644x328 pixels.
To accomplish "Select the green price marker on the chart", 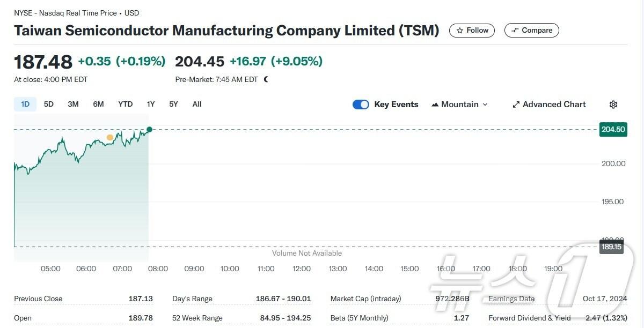I will [x=149, y=129].
